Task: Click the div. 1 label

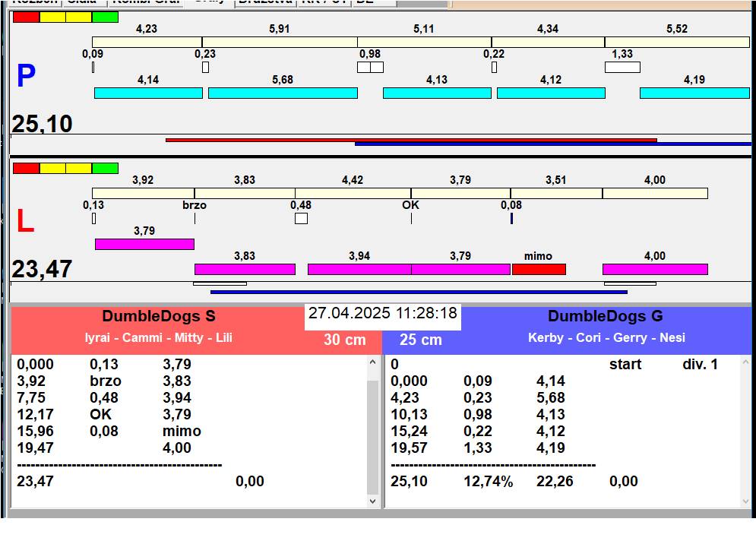Action: pyautogui.click(x=700, y=364)
